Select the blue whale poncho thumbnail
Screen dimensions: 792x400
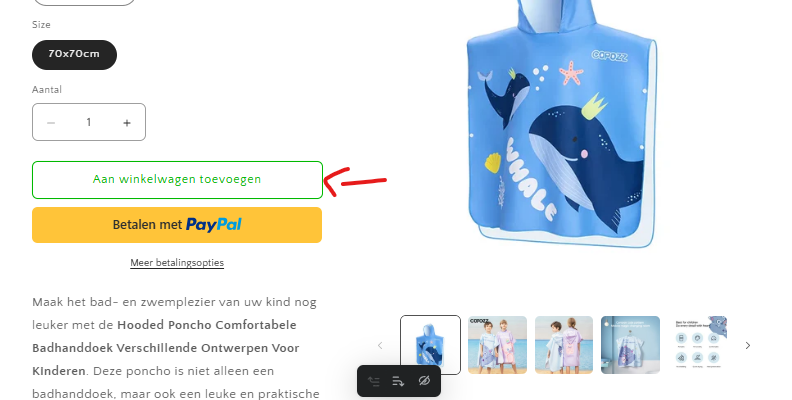click(x=430, y=345)
